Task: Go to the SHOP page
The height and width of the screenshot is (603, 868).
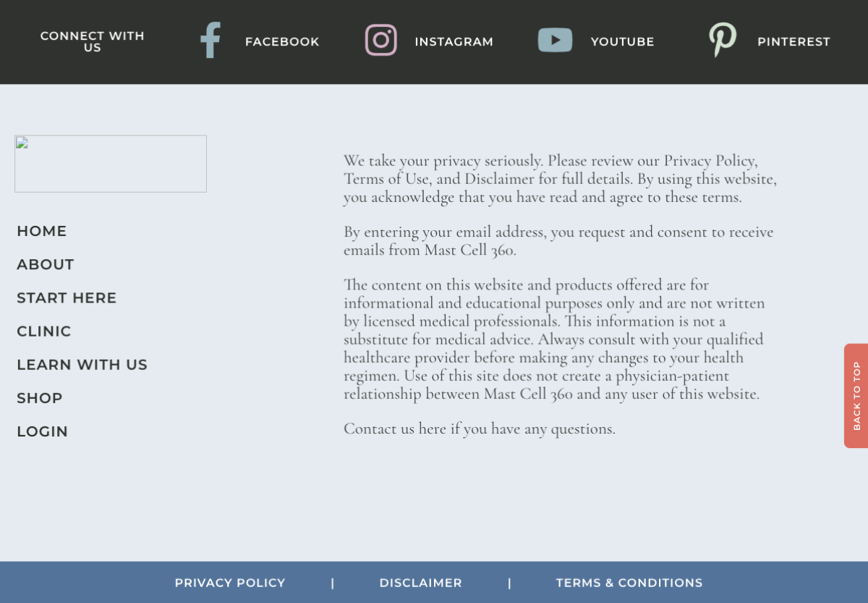Action: tap(40, 398)
